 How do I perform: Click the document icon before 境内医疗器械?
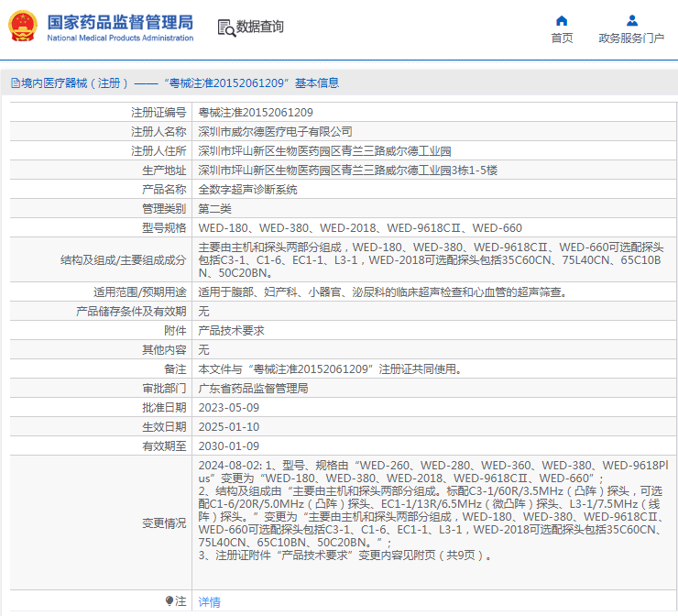16,82
